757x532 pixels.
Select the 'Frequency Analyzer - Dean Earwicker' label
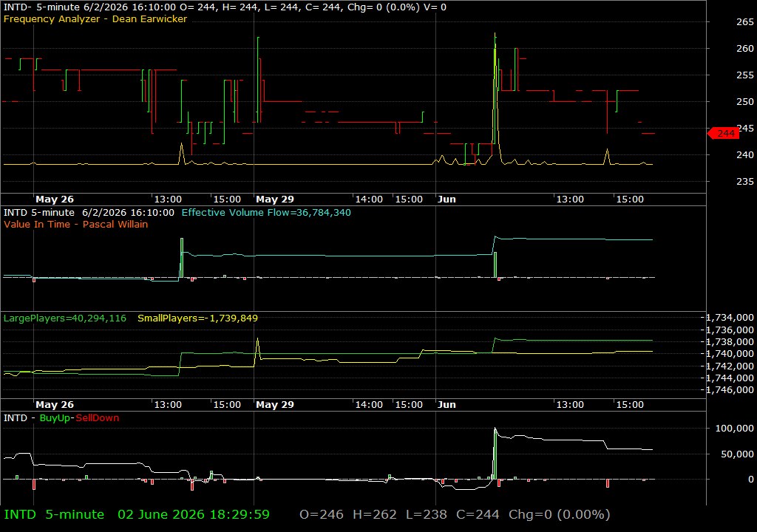click(x=95, y=18)
